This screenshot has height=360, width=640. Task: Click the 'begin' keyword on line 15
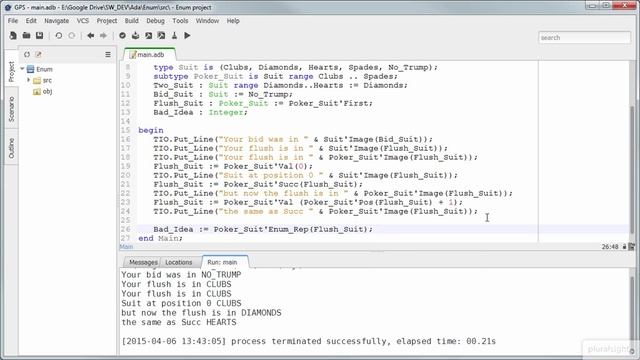click(x=151, y=130)
